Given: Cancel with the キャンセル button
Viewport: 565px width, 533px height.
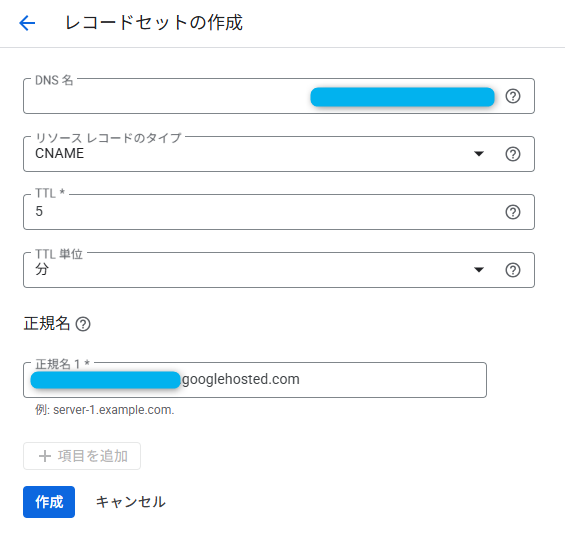Looking at the screenshot, I should [130, 502].
